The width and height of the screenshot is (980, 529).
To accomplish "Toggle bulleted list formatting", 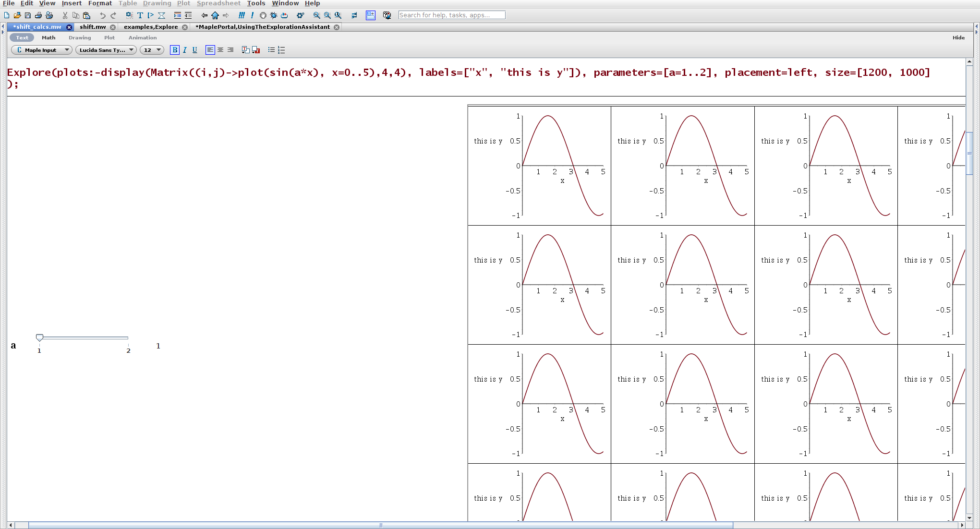I will tap(271, 50).
